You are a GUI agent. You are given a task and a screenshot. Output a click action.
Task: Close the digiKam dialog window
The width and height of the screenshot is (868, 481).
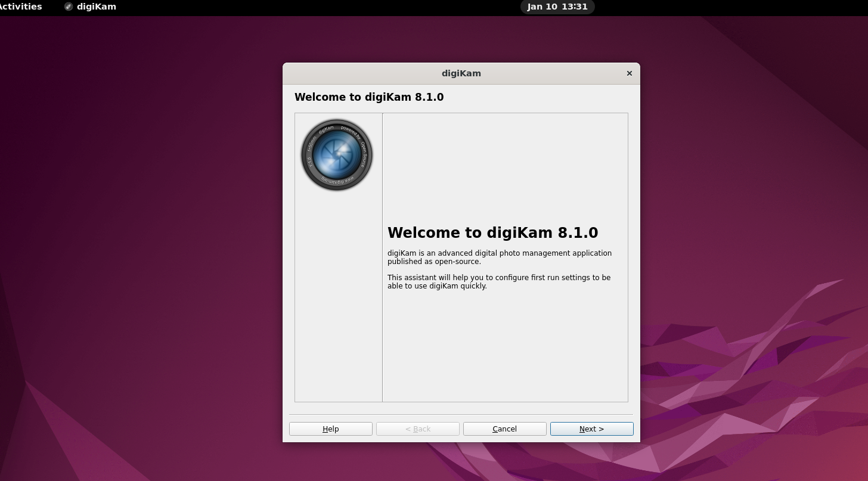click(x=629, y=73)
